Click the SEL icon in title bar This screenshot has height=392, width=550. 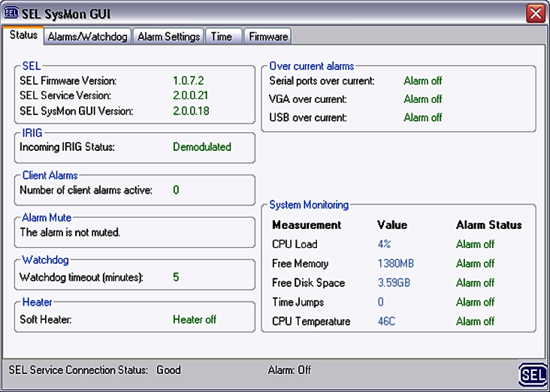pos(11,14)
